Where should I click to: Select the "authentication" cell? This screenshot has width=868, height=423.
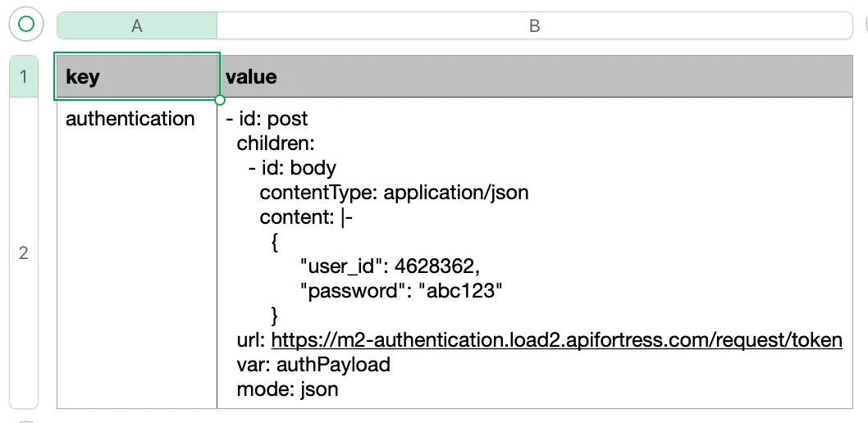point(130,119)
